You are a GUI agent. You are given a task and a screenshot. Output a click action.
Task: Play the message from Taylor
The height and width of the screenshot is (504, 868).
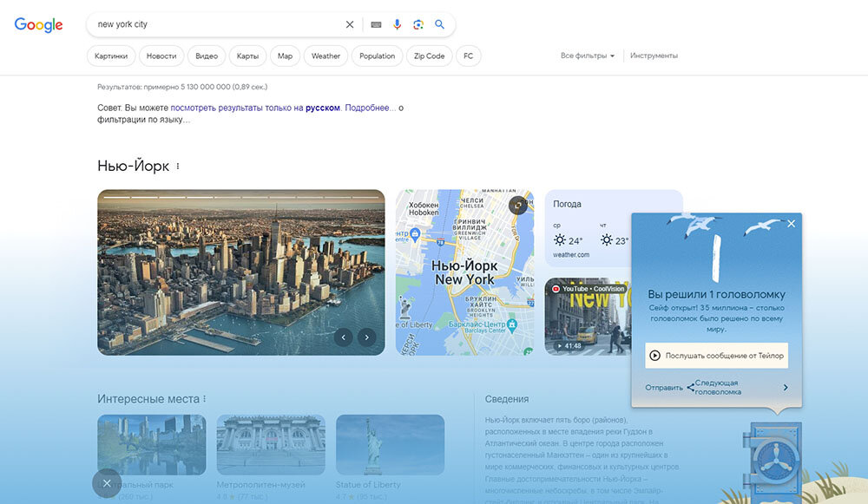(716, 356)
